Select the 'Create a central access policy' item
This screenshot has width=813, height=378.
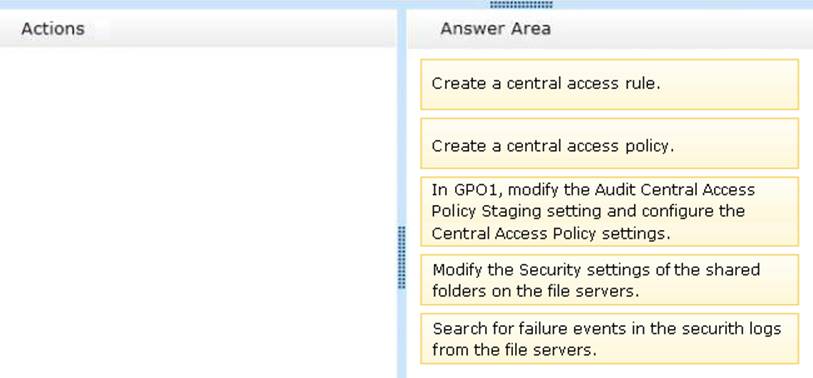[609, 143]
